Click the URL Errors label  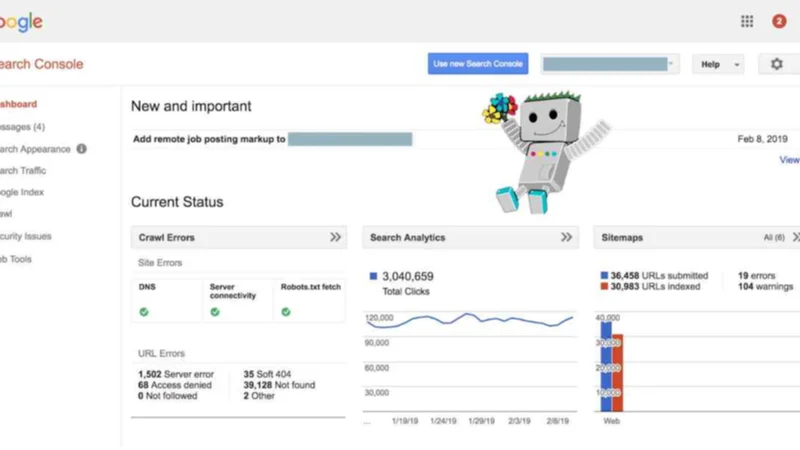click(161, 354)
